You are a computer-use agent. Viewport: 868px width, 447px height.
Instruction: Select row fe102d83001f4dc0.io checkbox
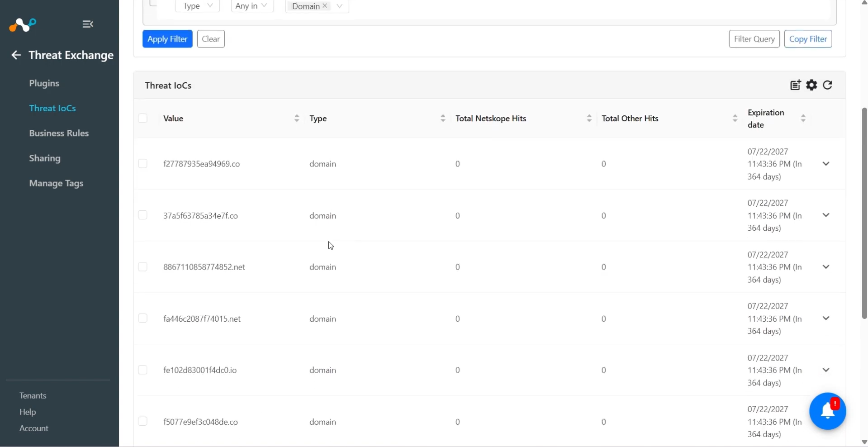143,370
